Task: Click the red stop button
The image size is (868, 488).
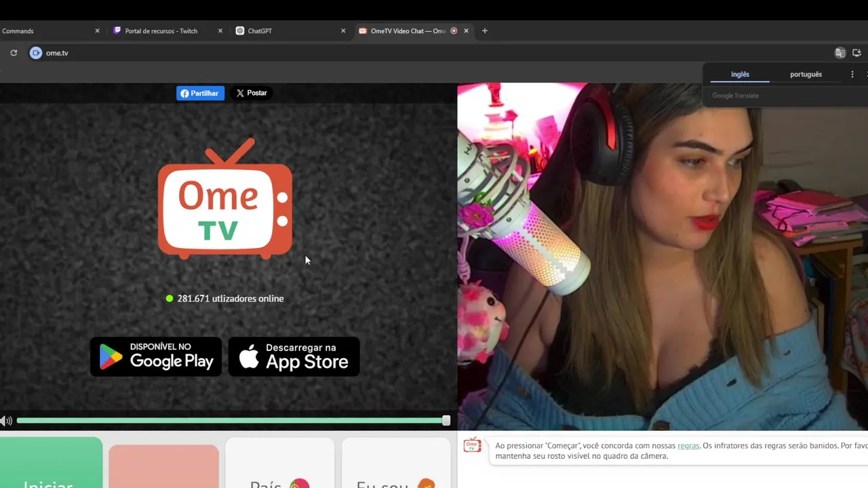Action: point(163,466)
